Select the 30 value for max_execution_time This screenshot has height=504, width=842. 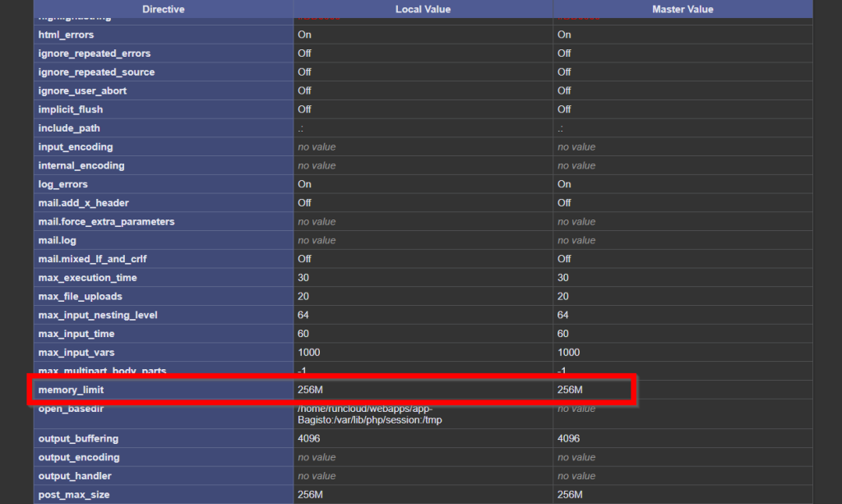[302, 277]
